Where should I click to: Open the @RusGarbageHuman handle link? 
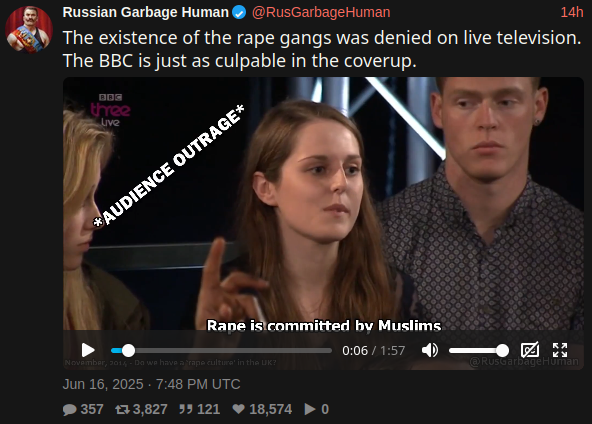[321, 12]
